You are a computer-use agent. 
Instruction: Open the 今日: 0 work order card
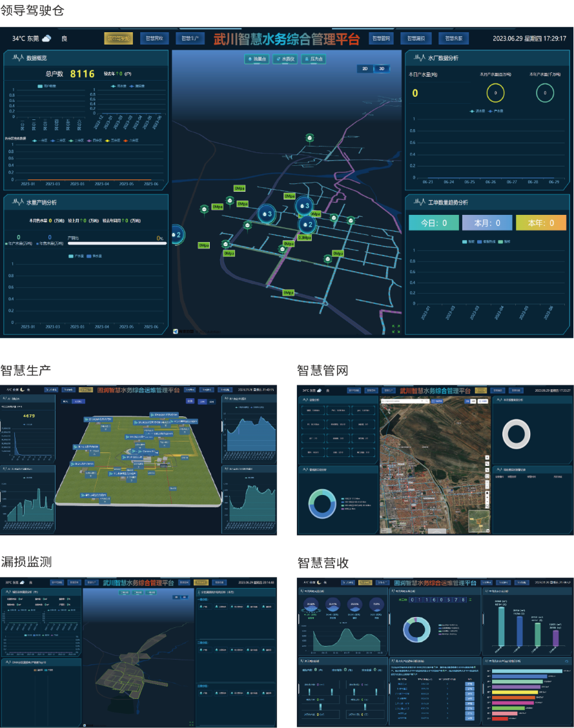[434, 223]
